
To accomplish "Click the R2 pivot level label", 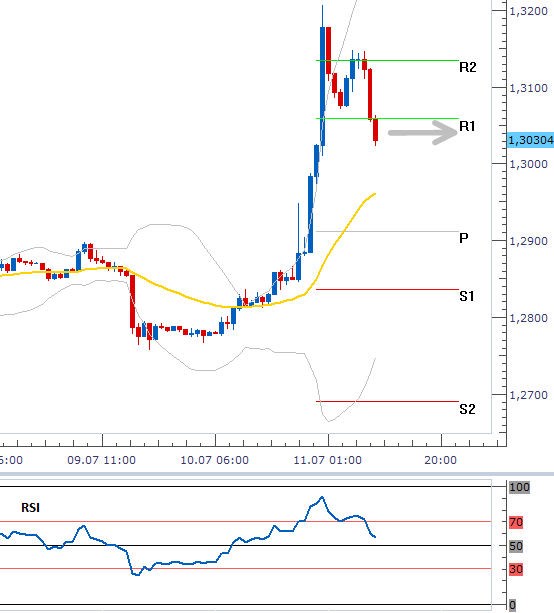I will point(468,67).
